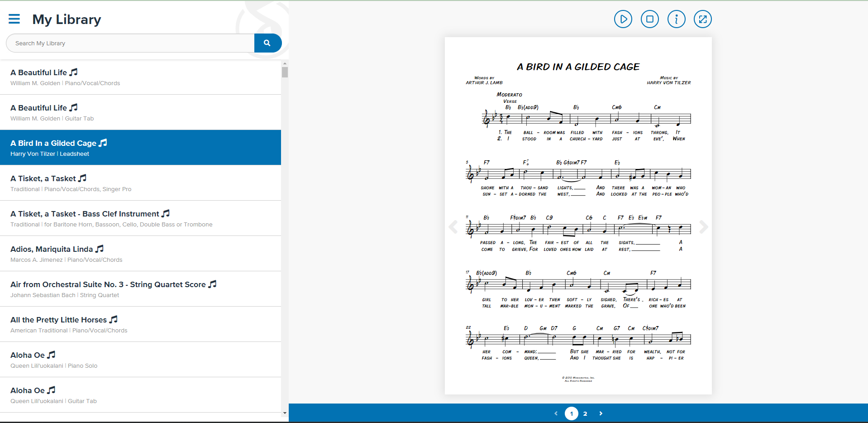Click the library list scrollbar thumb
The image size is (868, 423).
(x=285, y=72)
